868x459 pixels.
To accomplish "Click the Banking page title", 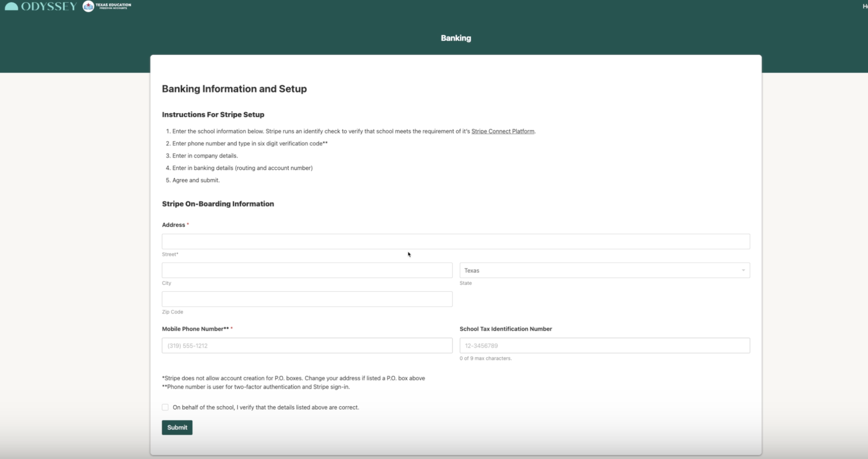I will (456, 38).
